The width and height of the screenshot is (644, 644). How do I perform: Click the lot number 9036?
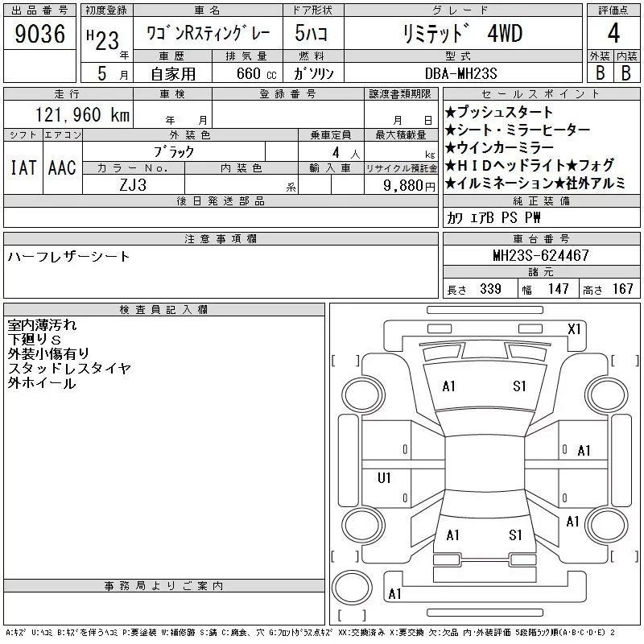tap(39, 34)
